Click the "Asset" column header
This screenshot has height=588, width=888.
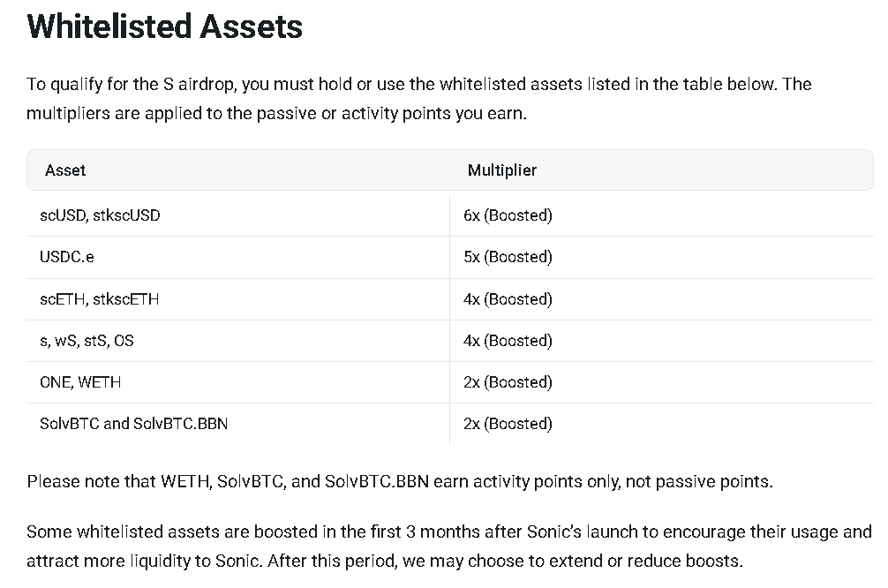tap(65, 170)
